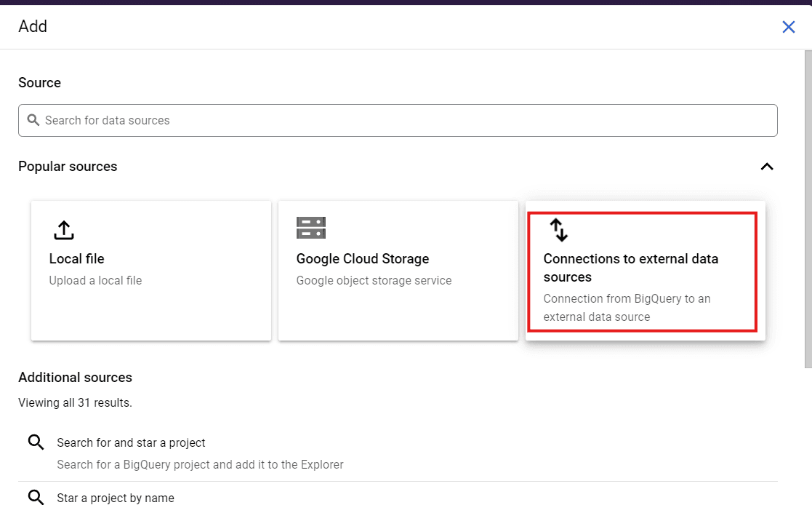
Task: Select the Google Cloud Storage source card
Action: [398, 270]
